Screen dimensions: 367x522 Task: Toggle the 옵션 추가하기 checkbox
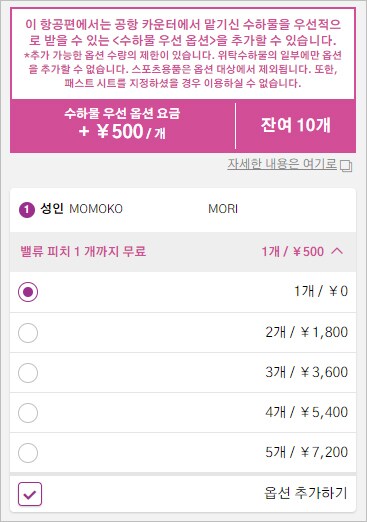tap(30, 494)
